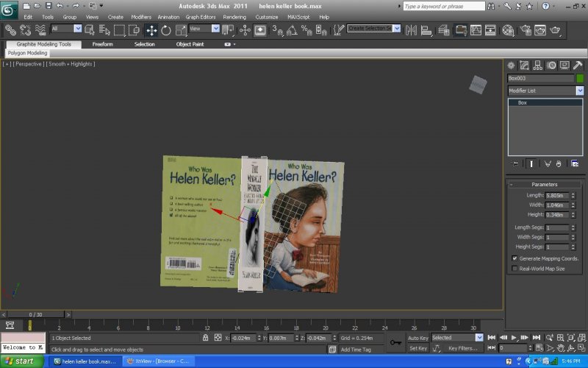Screen dimensions: 588x368
Task: Click the Box003 object color swatch
Action: [580, 78]
